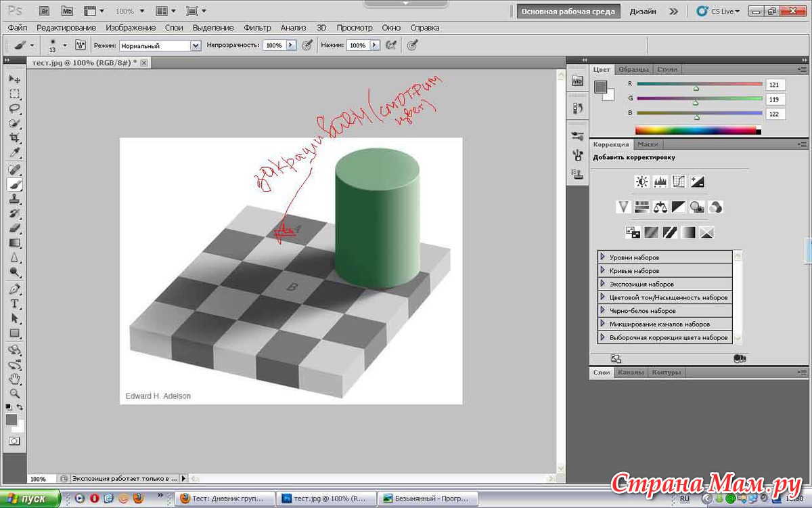Select the Eraser tool
This screenshot has width=812, height=508.
pos(14,228)
